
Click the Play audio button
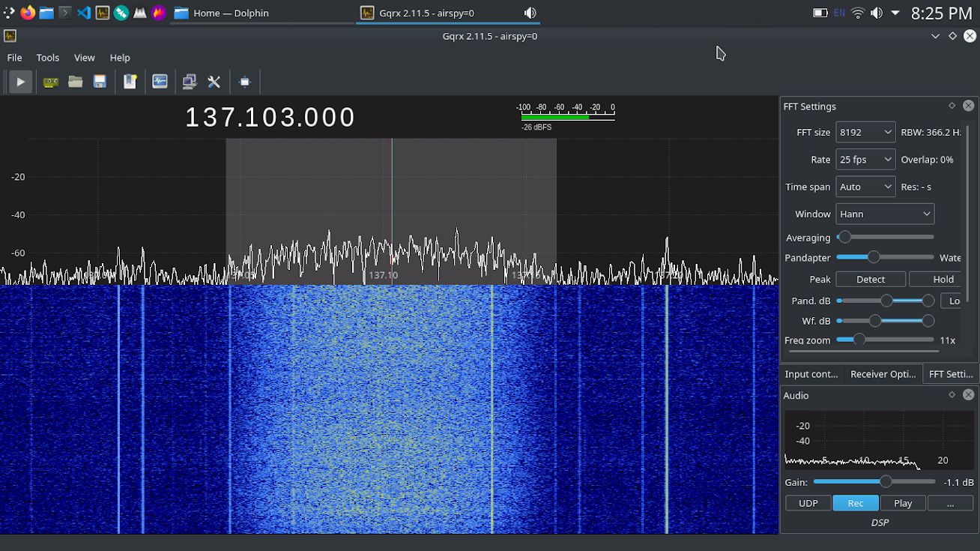click(903, 503)
